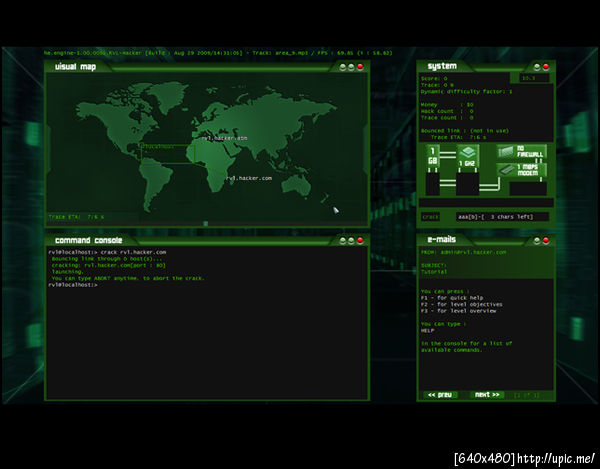Click the No Firewall hardware icon
The height and width of the screenshot is (469, 600).
(x=522, y=152)
